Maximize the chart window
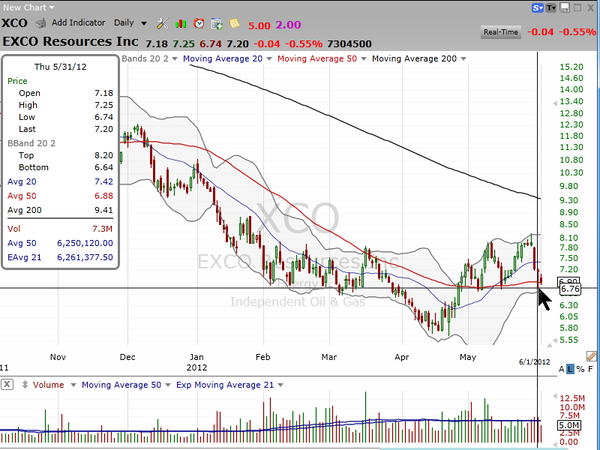This screenshot has width=600, height=450. click(577, 7)
